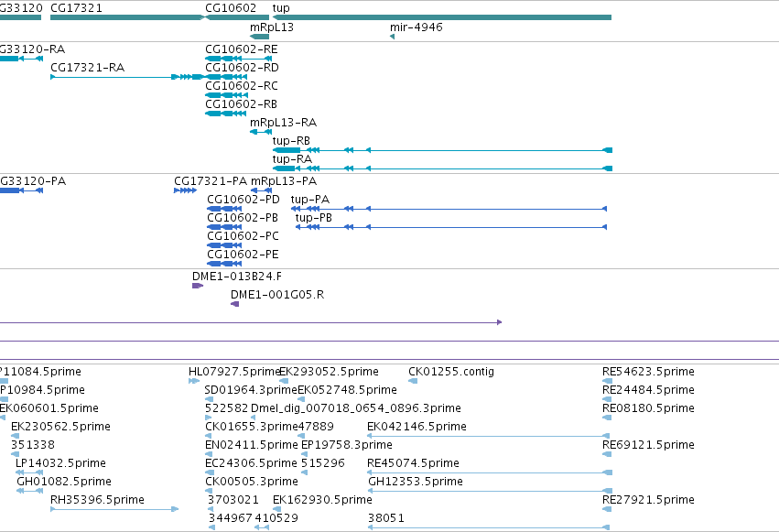Select the Dmel_dig_007018_0654_0896.3prime label
Screen dimensions: 779x532
pos(356,408)
